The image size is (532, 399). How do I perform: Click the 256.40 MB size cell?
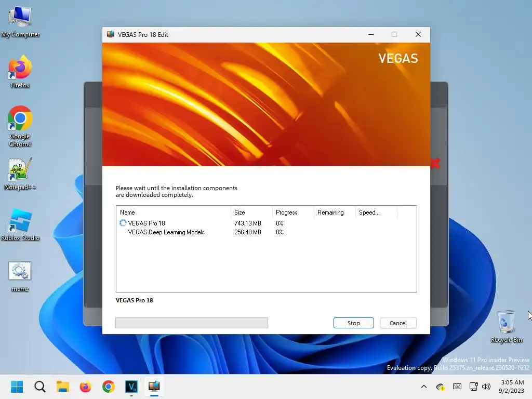(x=248, y=232)
